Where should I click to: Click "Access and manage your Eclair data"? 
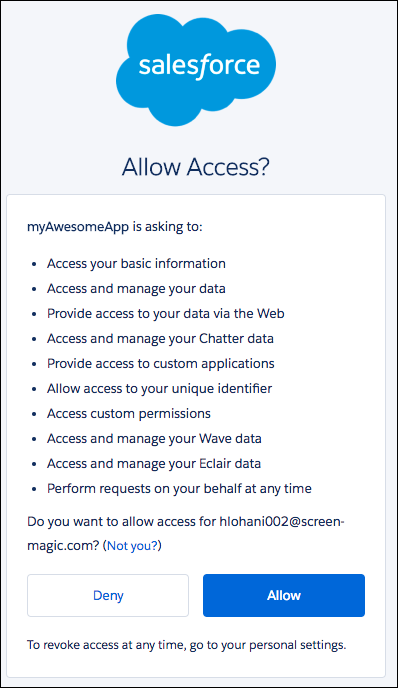click(x=154, y=464)
